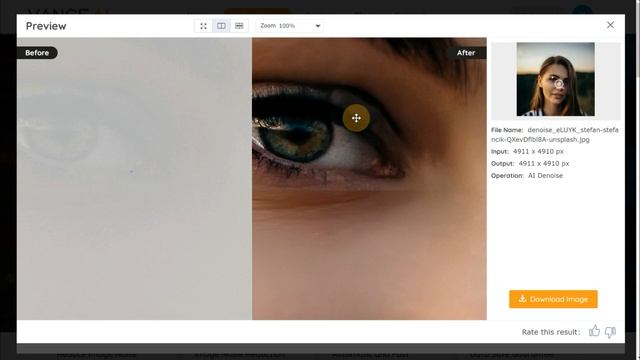Rate the result with thumbs up
This screenshot has width=640, height=360.
click(594, 331)
